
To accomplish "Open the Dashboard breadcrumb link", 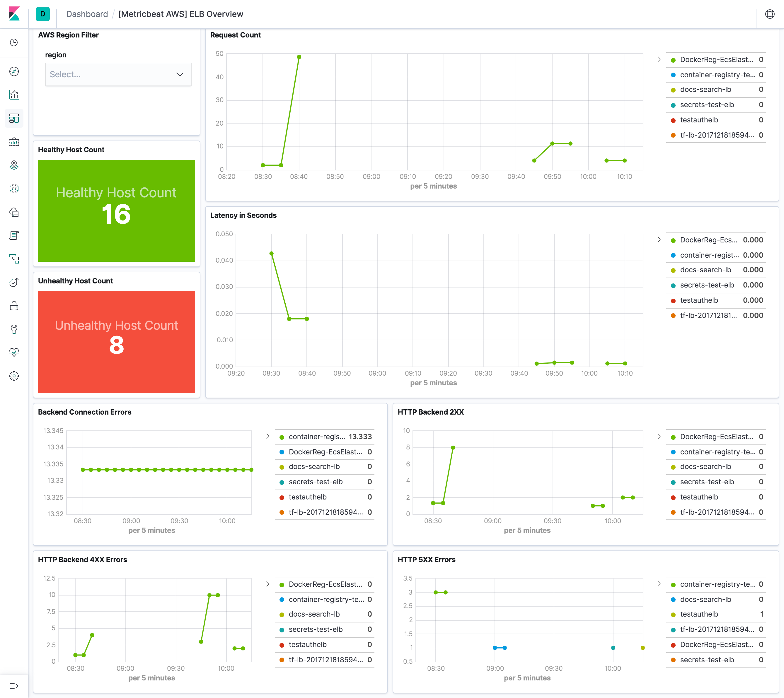I will coord(87,14).
